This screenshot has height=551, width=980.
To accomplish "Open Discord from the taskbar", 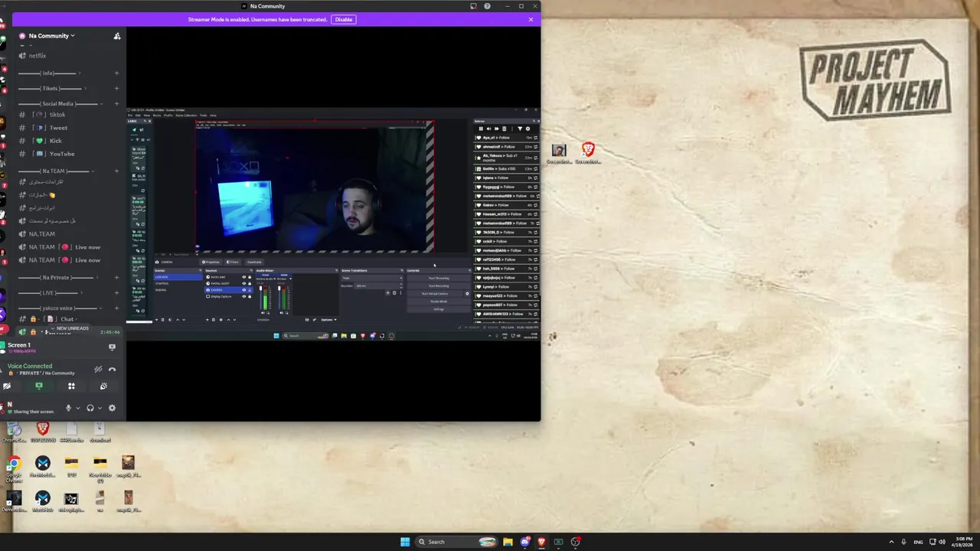I will [524, 542].
